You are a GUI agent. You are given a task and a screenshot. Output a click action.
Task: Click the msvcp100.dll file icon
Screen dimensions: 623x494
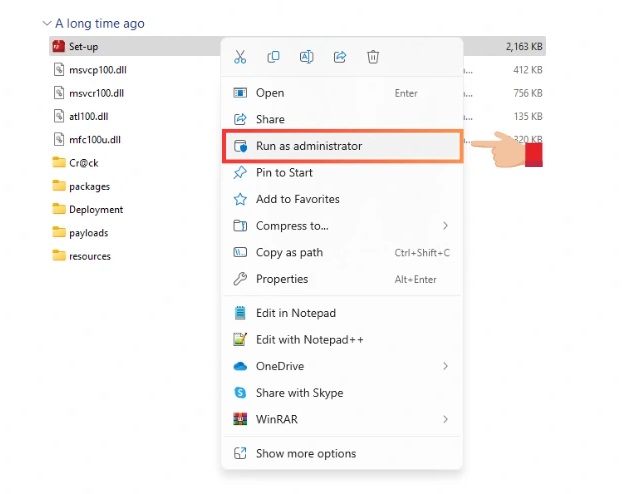(59, 70)
